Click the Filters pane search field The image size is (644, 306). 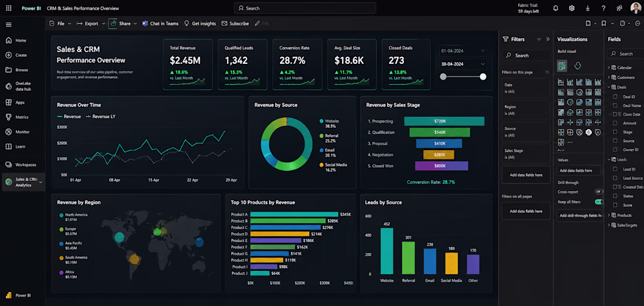coord(526,56)
